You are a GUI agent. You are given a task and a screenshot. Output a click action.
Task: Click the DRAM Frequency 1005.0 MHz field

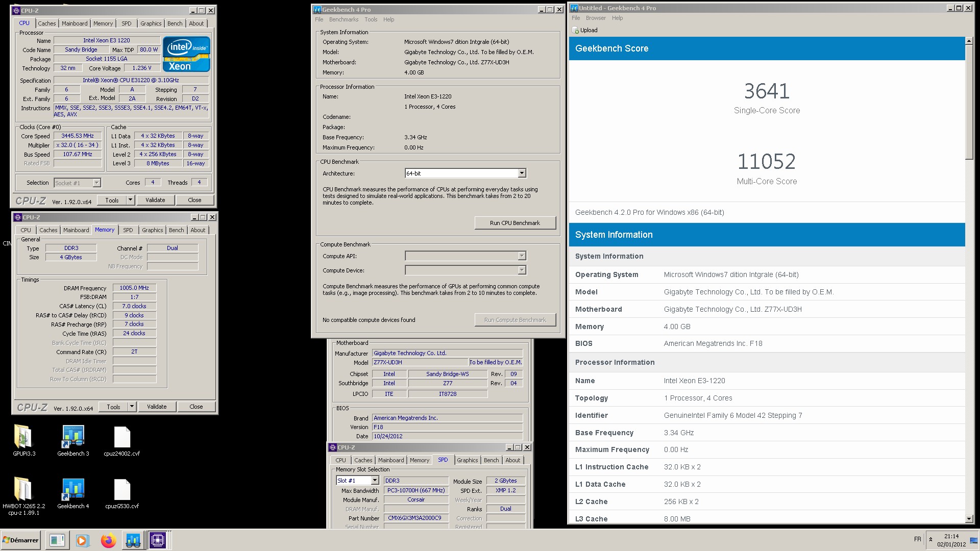tap(134, 288)
